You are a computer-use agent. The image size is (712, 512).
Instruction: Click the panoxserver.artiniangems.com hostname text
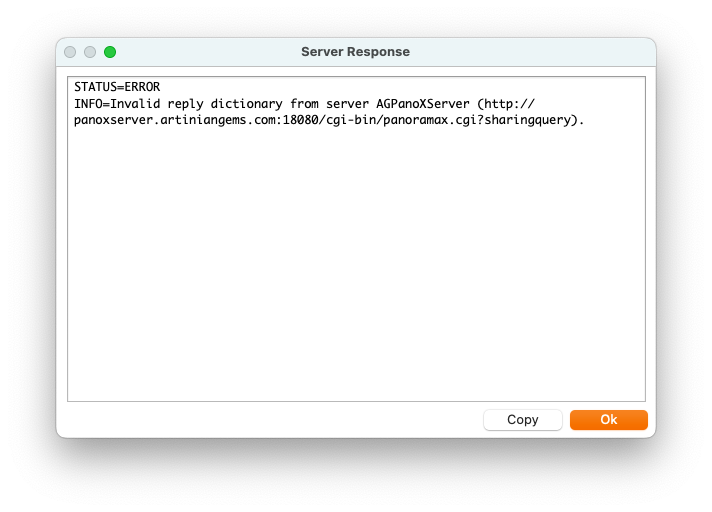coord(176,120)
